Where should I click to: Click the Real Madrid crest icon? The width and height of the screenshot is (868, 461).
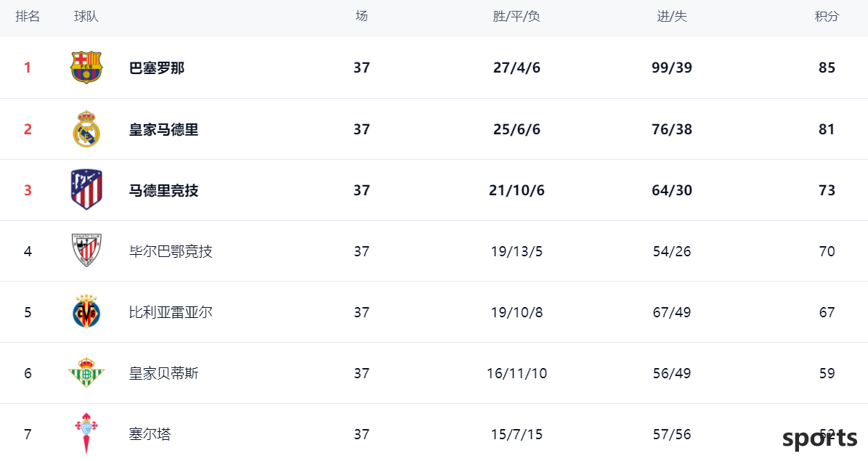pyautogui.click(x=86, y=129)
